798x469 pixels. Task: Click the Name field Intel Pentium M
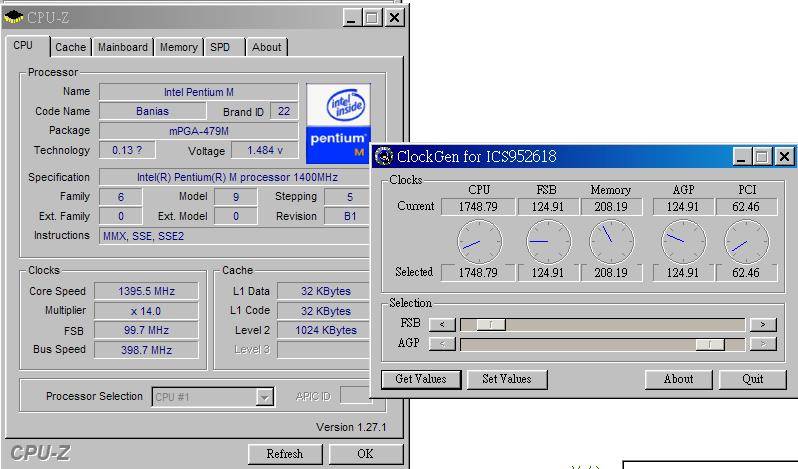click(x=198, y=92)
